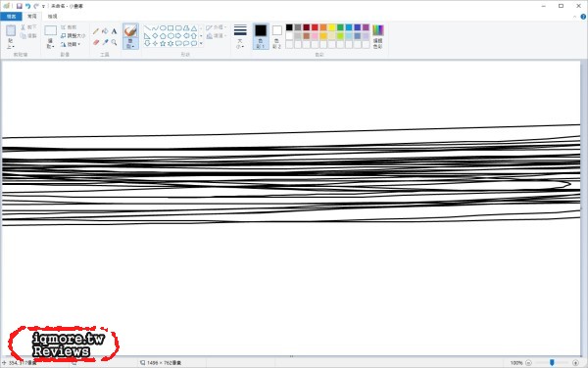Switch to the View ribbon tab
588x368 pixels.
pyautogui.click(x=53, y=17)
